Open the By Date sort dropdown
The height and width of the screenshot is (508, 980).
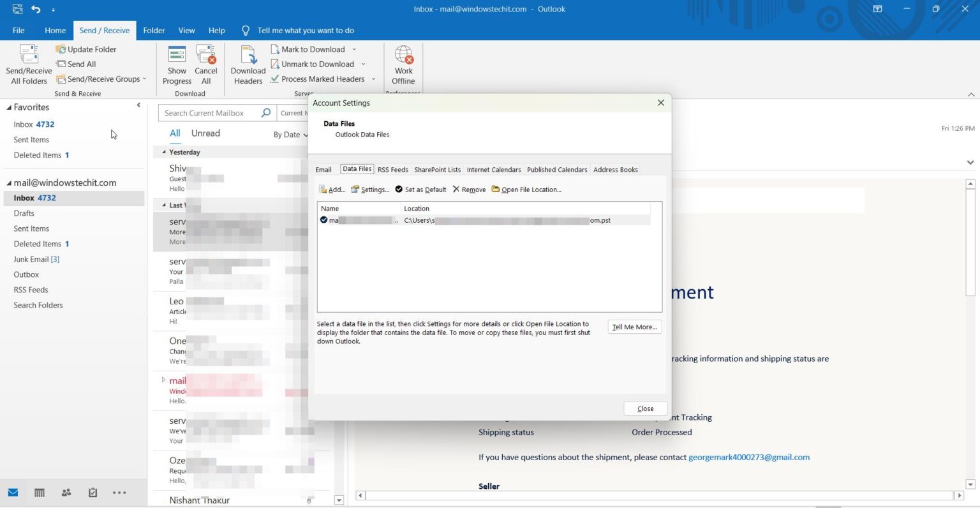tap(290, 135)
